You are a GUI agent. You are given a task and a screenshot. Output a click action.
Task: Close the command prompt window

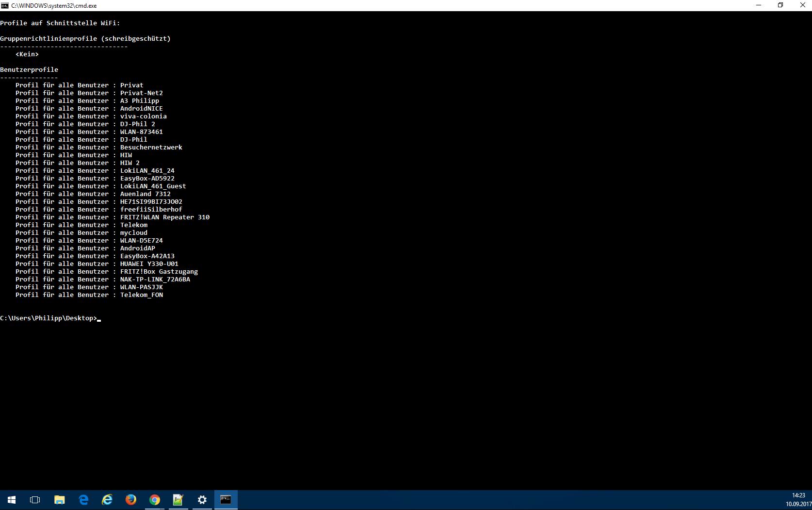pos(802,5)
